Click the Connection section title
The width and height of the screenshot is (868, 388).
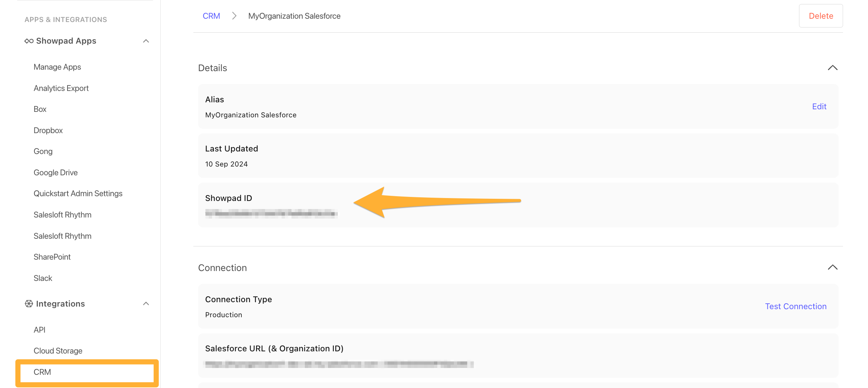point(223,268)
